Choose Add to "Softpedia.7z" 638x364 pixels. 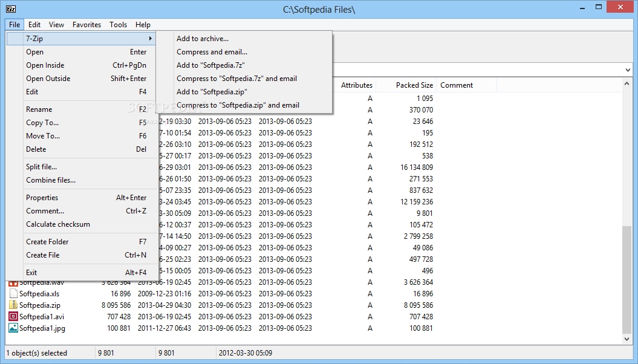[210, 65]
